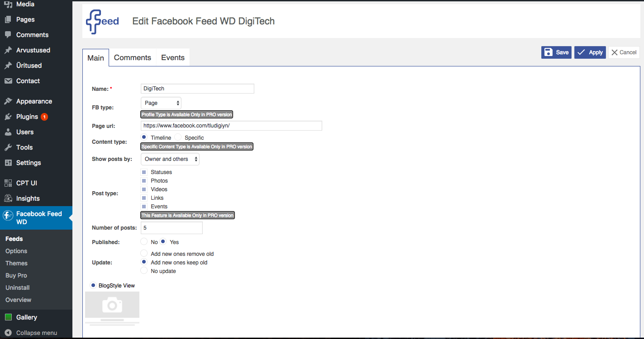This screenshot has height=339, width=644.
Task: Switch to the Events tab
Action: pyautogui.click(x=173, y=57)
